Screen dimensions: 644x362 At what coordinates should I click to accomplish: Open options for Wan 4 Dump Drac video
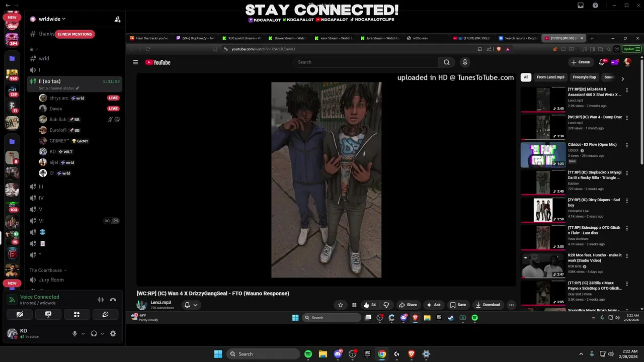pyautogui.click(x=627, y=118)
